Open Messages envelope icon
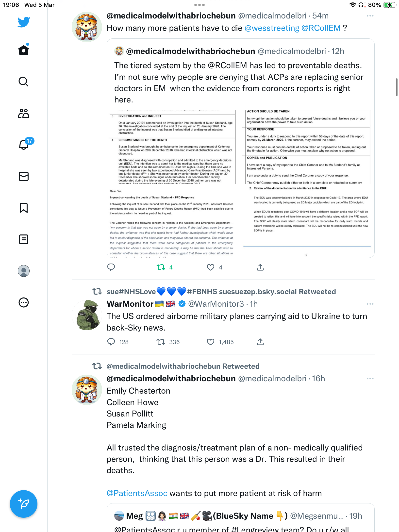 point(24,176)
